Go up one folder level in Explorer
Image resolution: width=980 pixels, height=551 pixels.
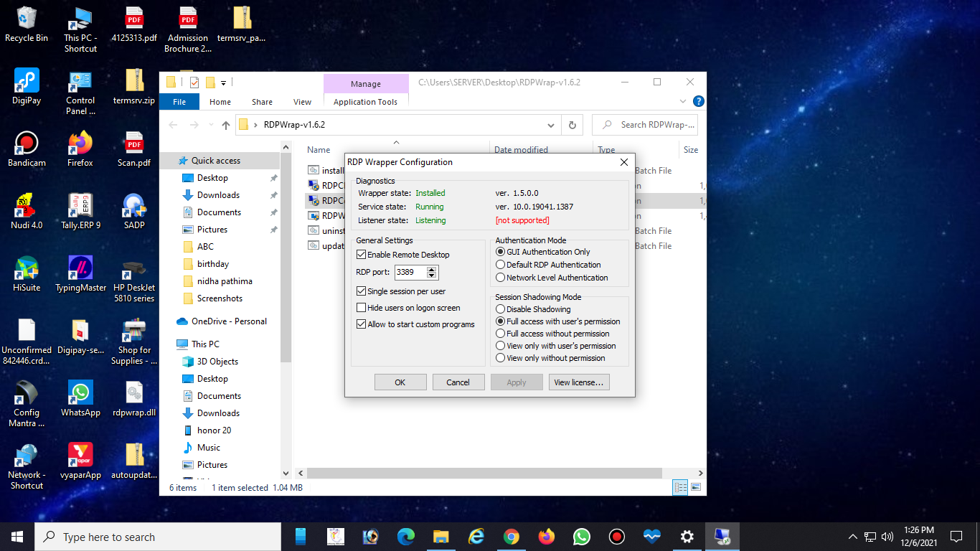(226, 125)
